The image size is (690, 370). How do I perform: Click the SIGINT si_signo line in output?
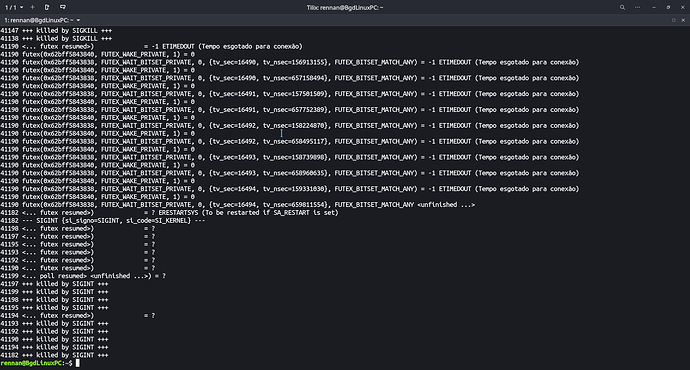(x=103, y=220)
